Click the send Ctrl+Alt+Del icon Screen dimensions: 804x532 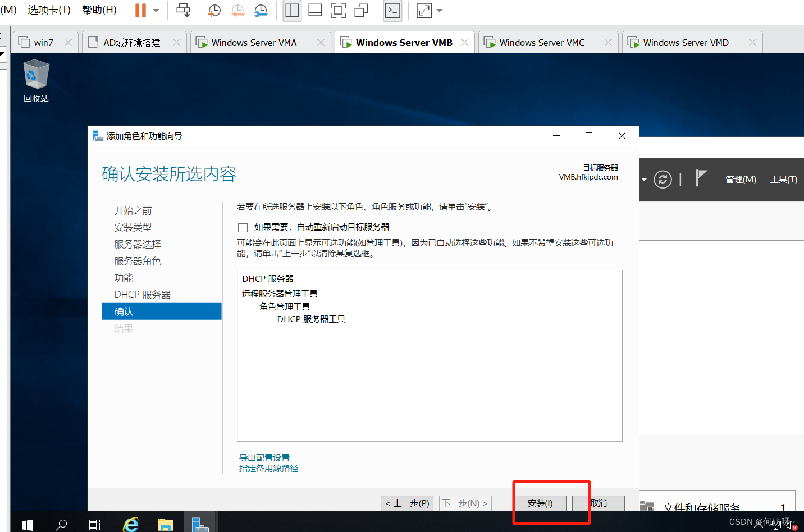coord(183,10)
